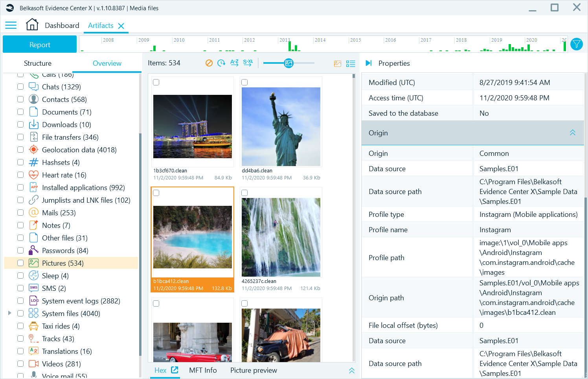Sort items by time (clock icon)
The height and width of the screenshot is (379, 588).
coord(221,63)
